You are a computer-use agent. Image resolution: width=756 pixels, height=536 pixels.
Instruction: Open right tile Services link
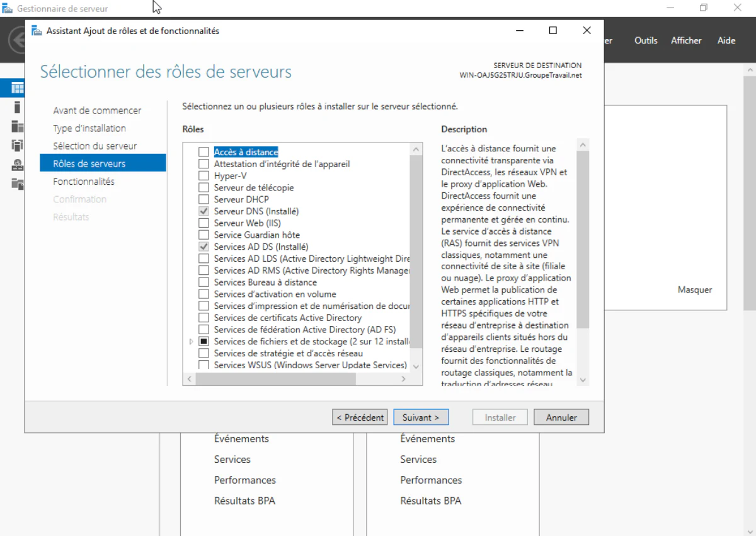[418, 460]
